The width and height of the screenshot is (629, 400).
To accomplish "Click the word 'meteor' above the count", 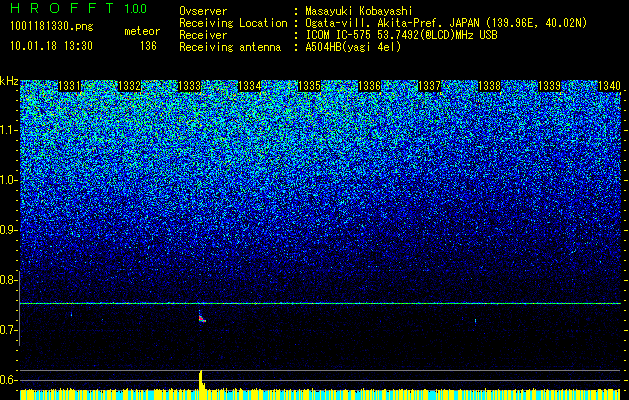I will pyautogui.click(x=142, y=31).
